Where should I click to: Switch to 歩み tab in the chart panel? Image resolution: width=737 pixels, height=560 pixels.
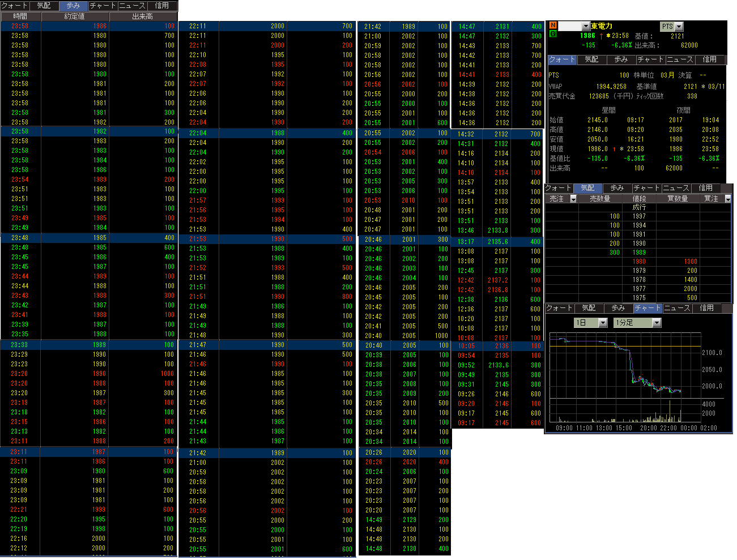tap(618, 308)
